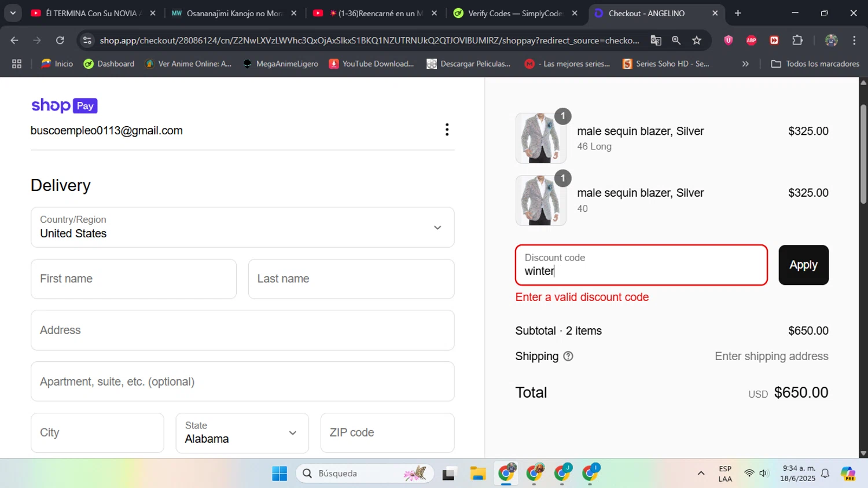Viewport: 868px width, 488px height.
Task: Expand the more bookmarks chevron
Action: coord(745,64)
